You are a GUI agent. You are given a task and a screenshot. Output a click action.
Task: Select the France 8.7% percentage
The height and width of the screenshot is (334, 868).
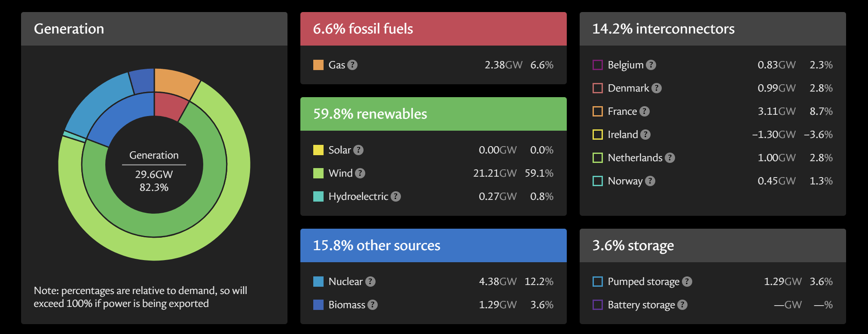[821, 111]
